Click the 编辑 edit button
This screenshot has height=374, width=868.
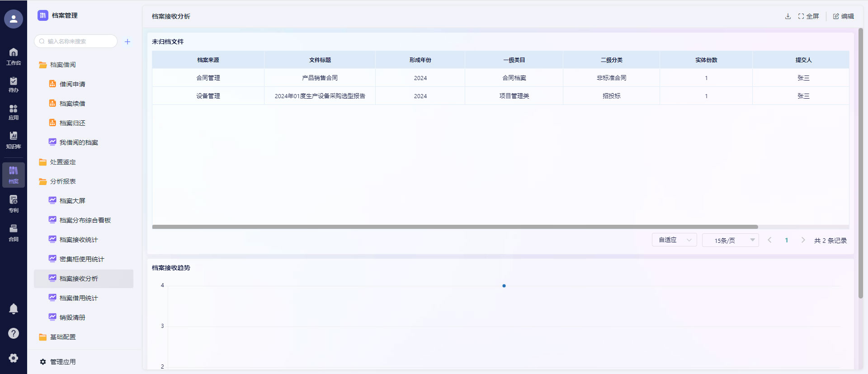(x=843, y=16)
